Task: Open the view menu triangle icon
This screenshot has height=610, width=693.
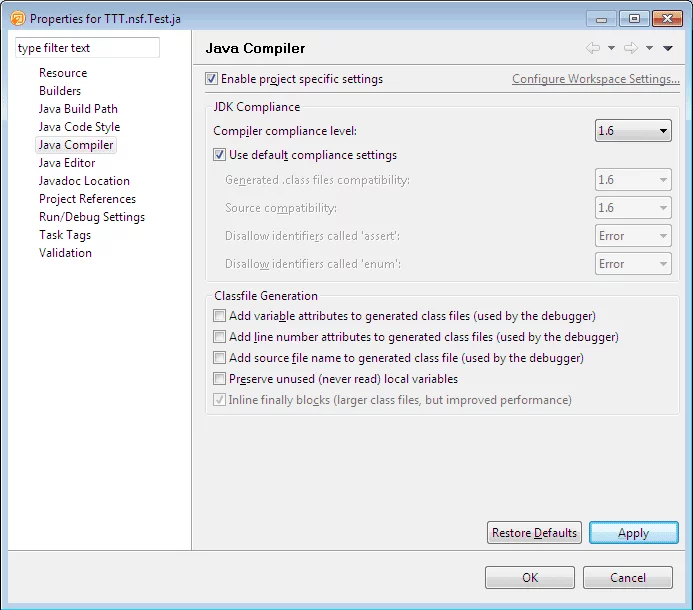Action: tap(668, 48)
